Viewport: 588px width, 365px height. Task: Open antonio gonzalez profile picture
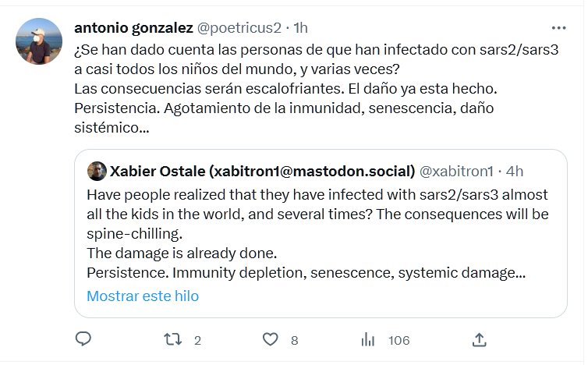38,41
